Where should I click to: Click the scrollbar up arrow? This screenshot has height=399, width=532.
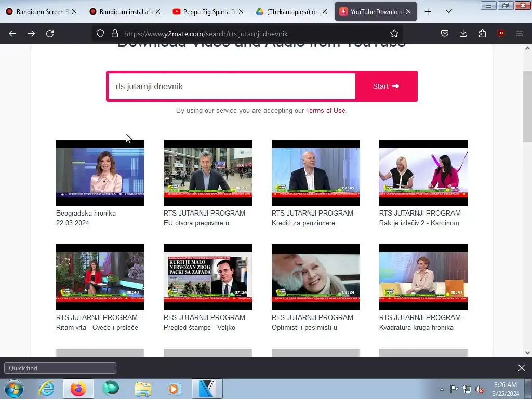click(527, 48)
